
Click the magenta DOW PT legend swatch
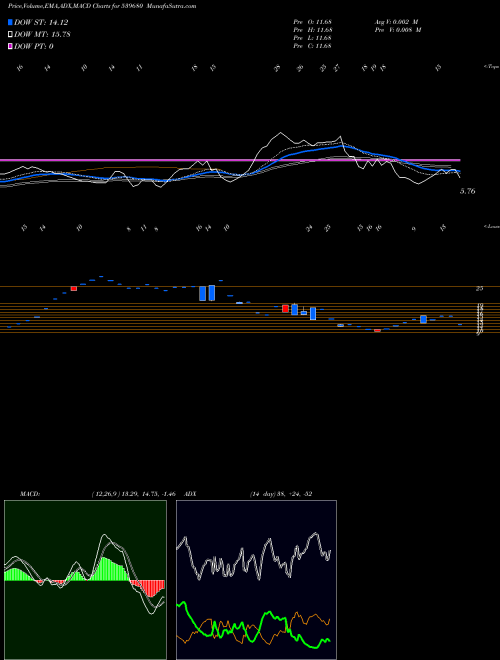[x=10, y=46]
